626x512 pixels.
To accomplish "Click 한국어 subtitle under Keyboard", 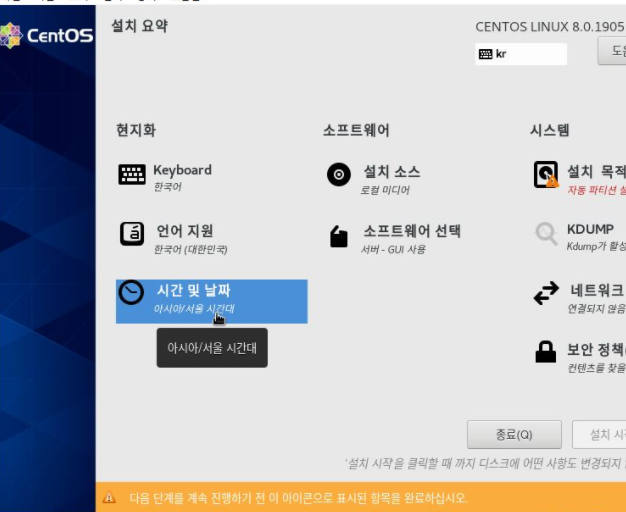I will pos(168,187).
